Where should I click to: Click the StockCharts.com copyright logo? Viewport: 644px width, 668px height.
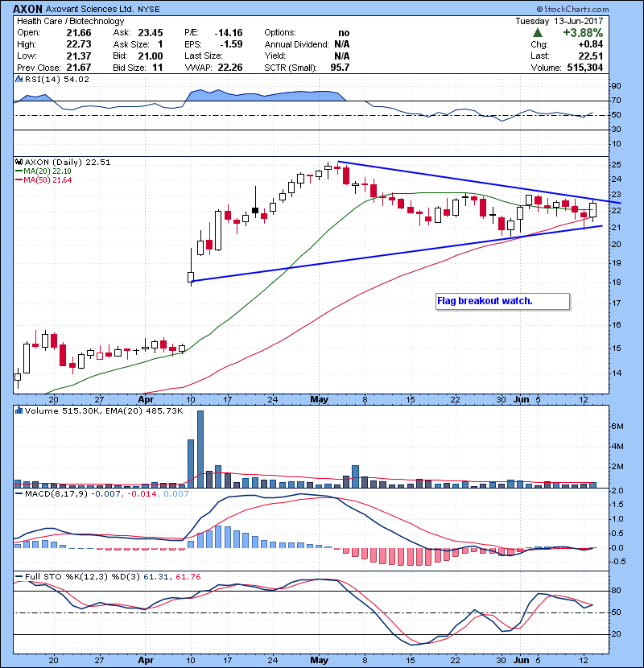(x=572, y=9)
